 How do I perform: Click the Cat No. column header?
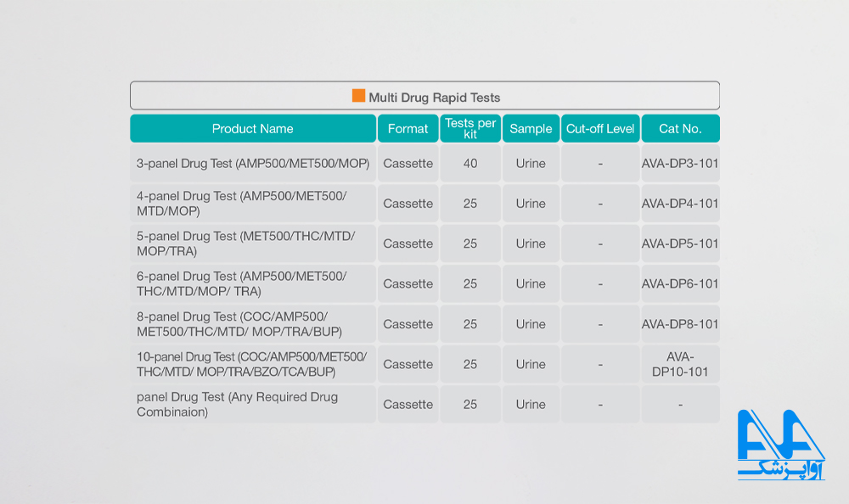(x=680, y=128)
